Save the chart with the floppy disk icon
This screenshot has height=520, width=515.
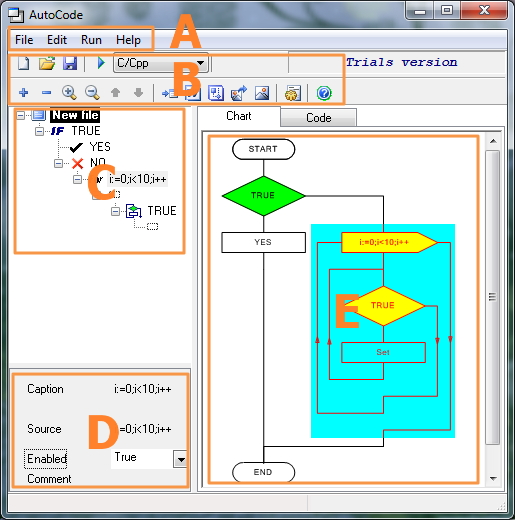click(70, 63)
